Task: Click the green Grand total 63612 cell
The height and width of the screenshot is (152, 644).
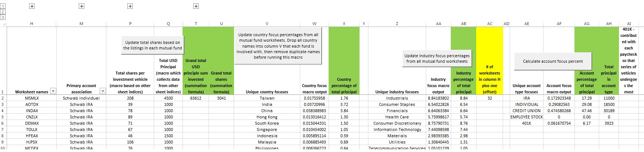Action: (x=196, y=98)
